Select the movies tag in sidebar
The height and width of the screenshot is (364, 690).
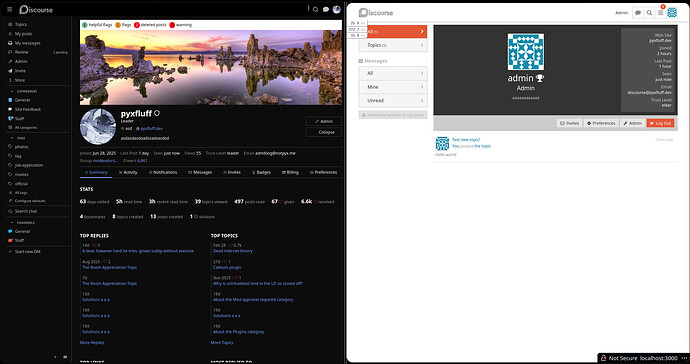22,174
